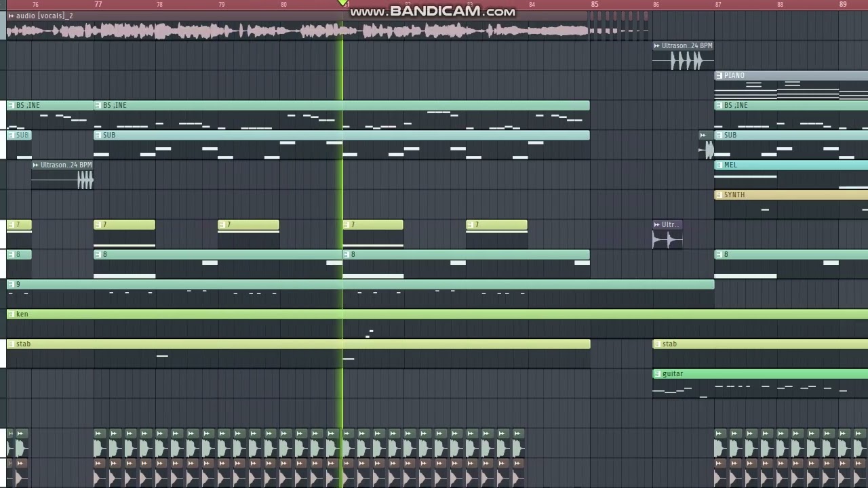
Task: Click the note area of the PIANO clip
Action: 791,89
